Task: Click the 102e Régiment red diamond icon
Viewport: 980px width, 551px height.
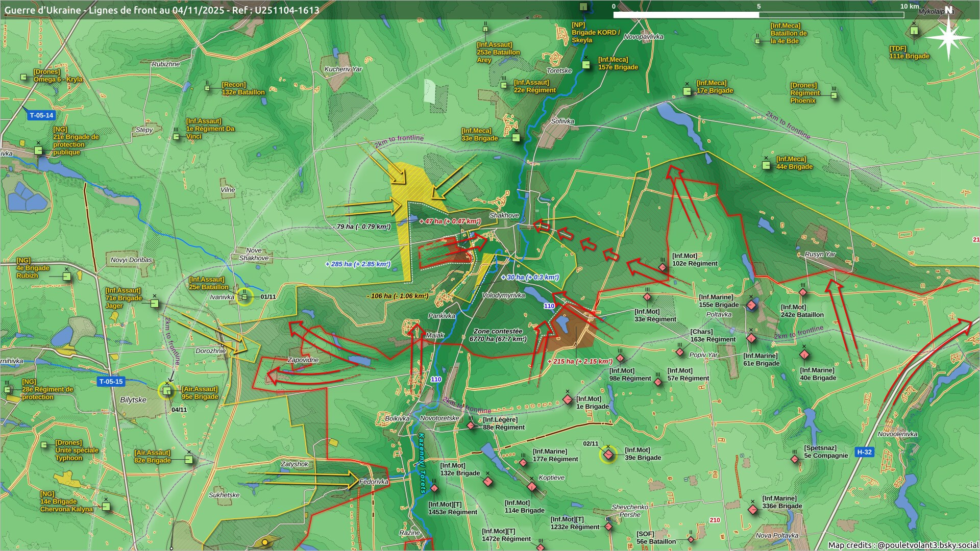Action: click(663, 267)
